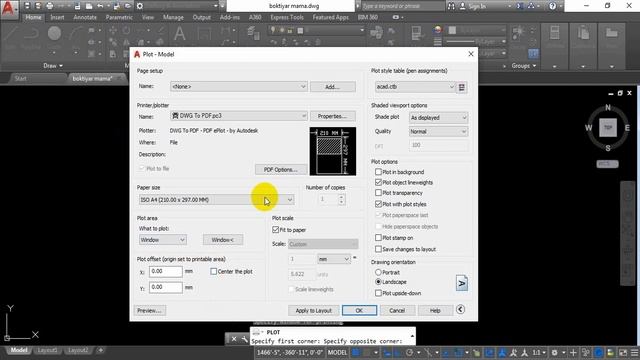This screenshot has height=360, width=640.
Task: Open plot style table acad.ctb dropdown
Action: [x=415, y=87]
